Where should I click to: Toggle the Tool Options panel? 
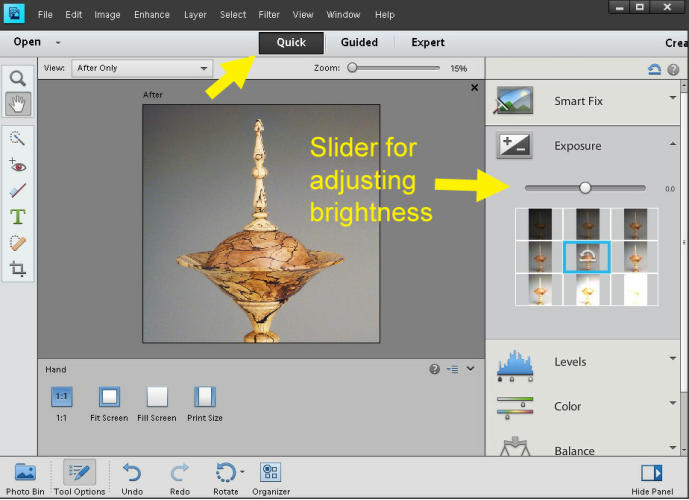tap(79, 474)
